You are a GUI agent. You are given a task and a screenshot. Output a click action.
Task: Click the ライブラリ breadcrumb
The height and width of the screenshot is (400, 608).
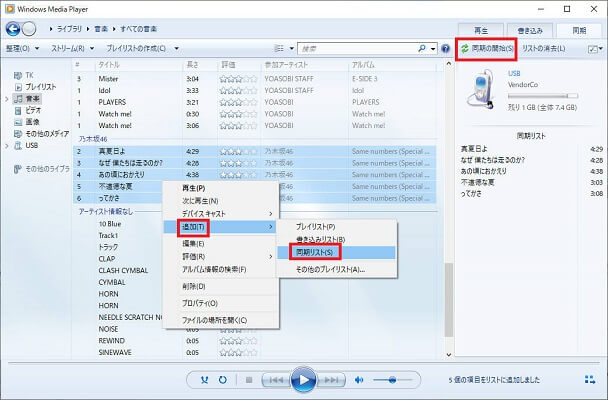(x=69, y=29)
